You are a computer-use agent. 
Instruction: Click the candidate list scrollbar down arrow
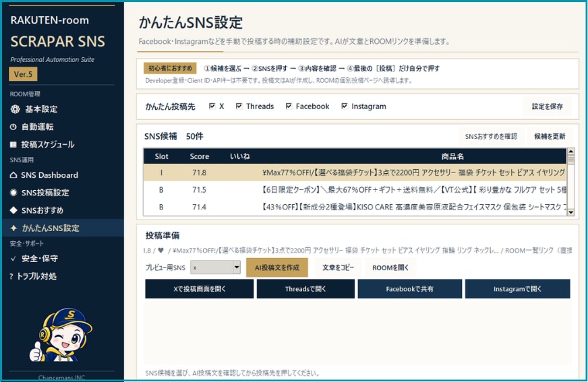tap(570, 212)
